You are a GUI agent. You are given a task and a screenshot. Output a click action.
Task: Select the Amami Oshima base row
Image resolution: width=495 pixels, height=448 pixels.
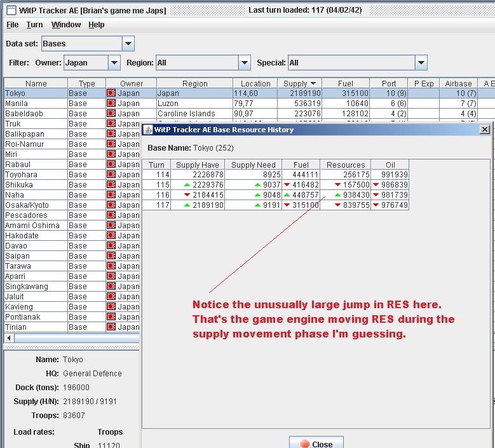(72, 226)
